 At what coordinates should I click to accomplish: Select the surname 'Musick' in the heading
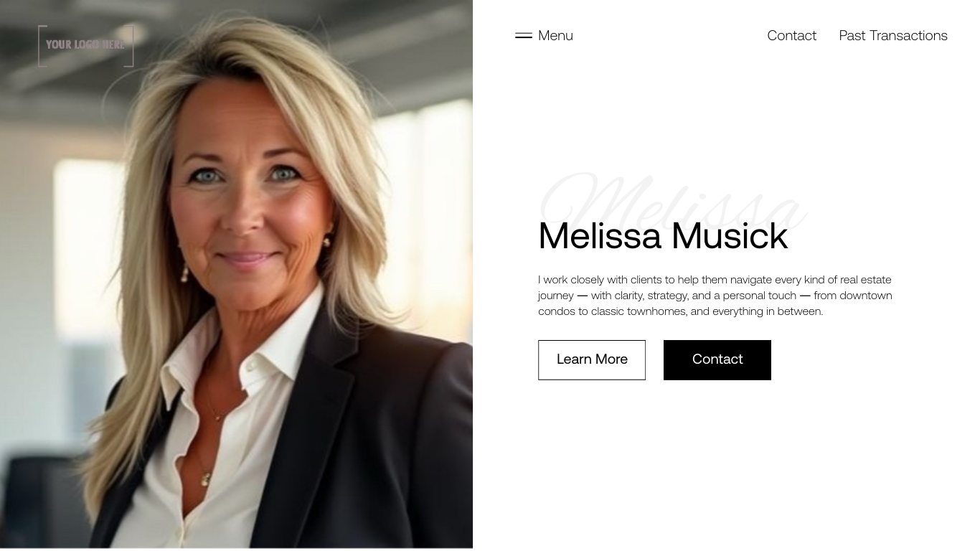[x=730, y=236]
